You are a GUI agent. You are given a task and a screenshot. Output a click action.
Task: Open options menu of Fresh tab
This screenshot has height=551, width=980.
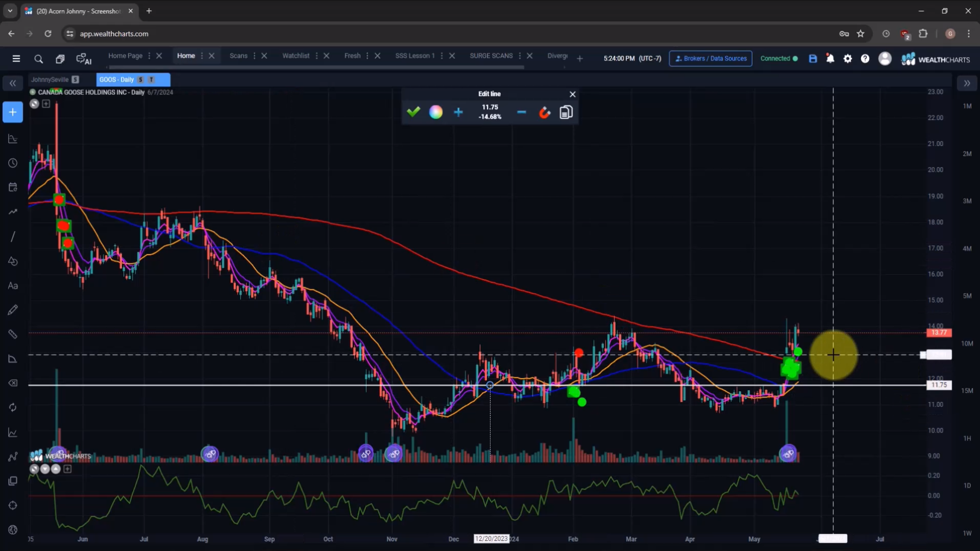pos(367,56)
